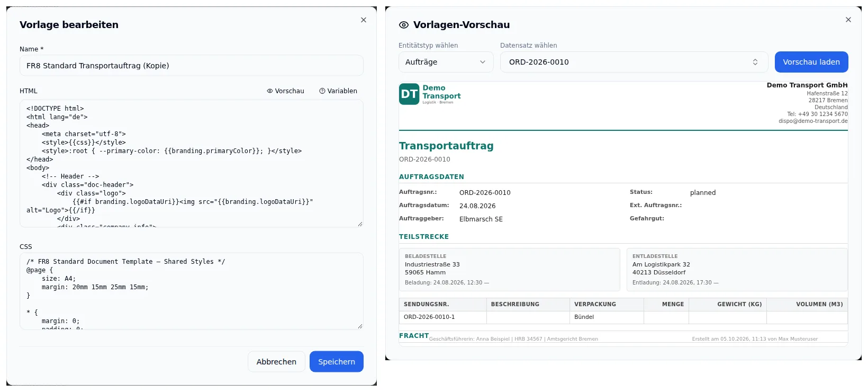Close the Vorlage bearbeiten dialog
The width and height of the screenshot is (868, 392).
(364, 20)
